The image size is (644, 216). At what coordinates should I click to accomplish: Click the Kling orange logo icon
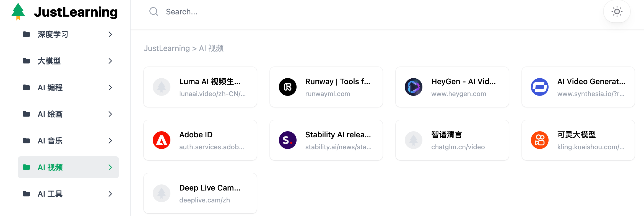point(539,140)
